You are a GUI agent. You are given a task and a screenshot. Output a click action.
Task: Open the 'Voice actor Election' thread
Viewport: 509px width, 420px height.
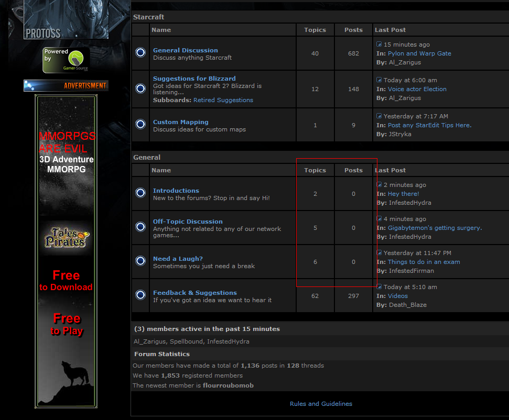(x=417, y=89)
